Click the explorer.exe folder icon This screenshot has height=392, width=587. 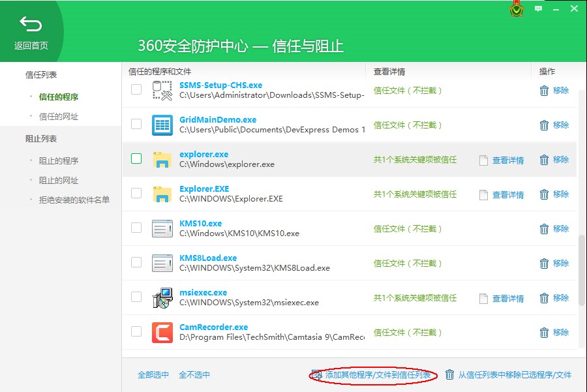162,160
